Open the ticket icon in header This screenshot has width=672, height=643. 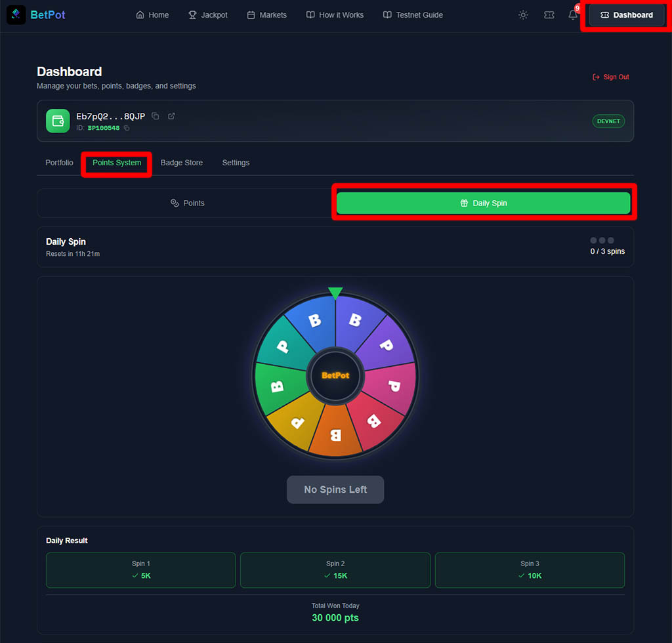pos(549,15)
